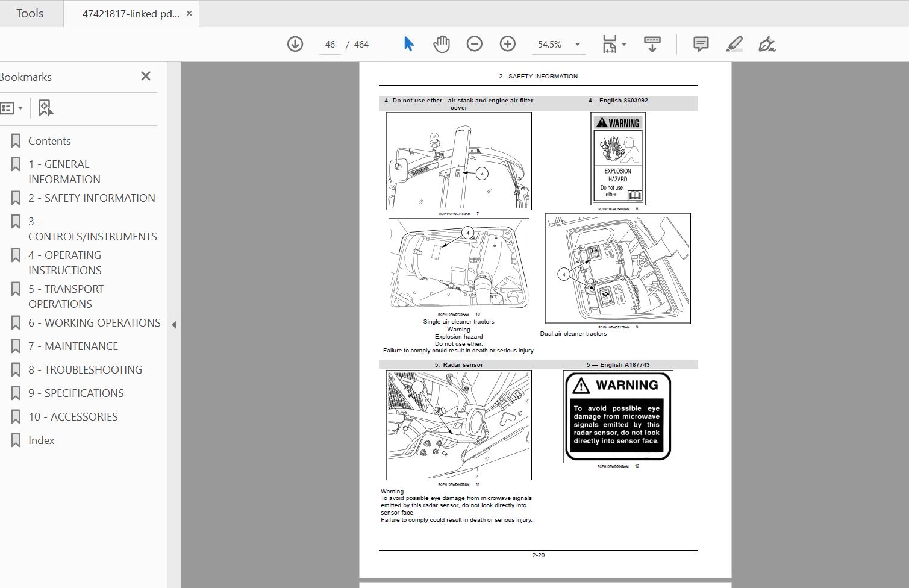
Task: Click the page number field showing 46
Action: pos(330,45)
